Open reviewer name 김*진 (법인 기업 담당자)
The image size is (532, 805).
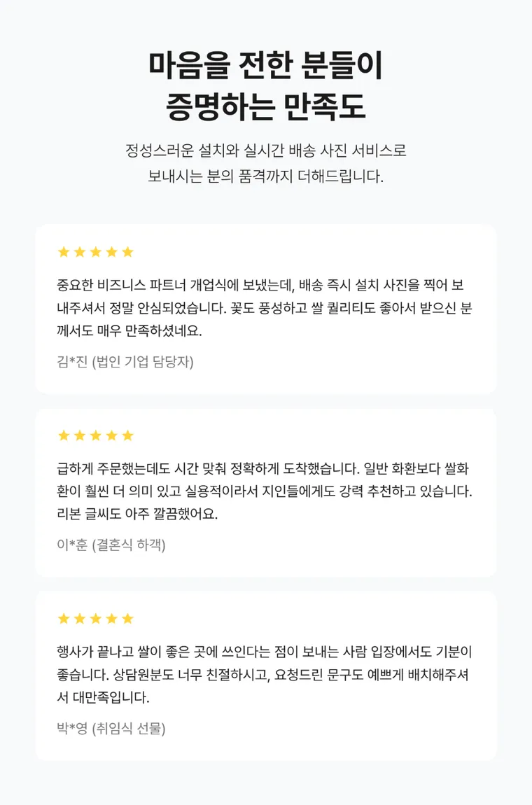point(125,361)
